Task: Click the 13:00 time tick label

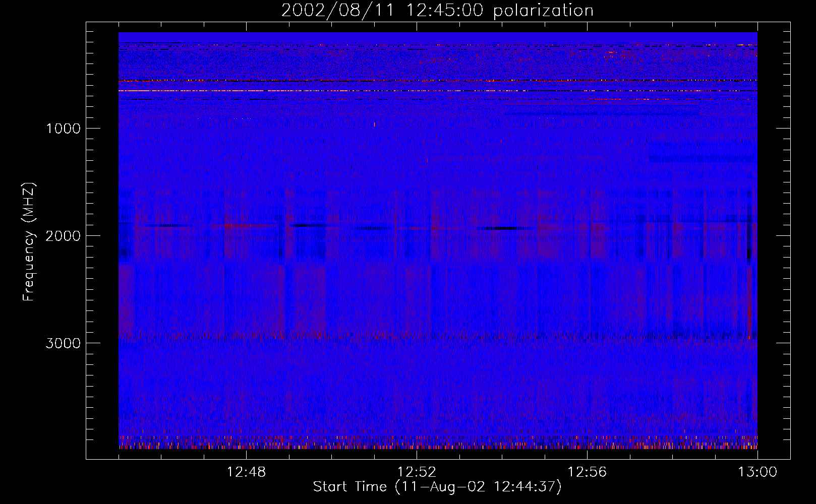Action: (x=757, y=472)
